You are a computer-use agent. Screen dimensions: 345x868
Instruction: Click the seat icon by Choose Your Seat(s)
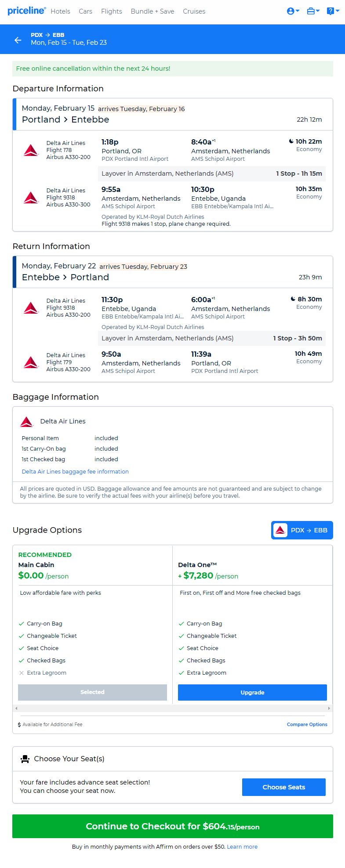pyautogui.click(x=25, y=759)
